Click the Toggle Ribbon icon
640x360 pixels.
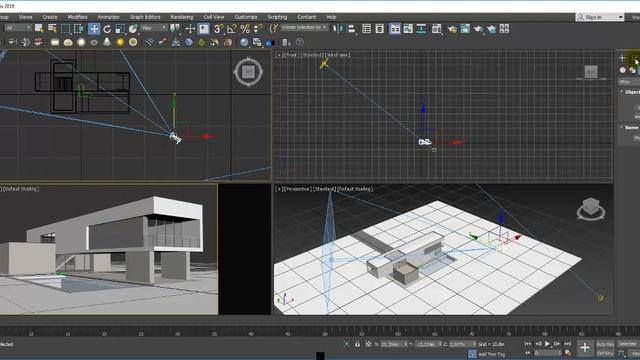coord(395,29)
